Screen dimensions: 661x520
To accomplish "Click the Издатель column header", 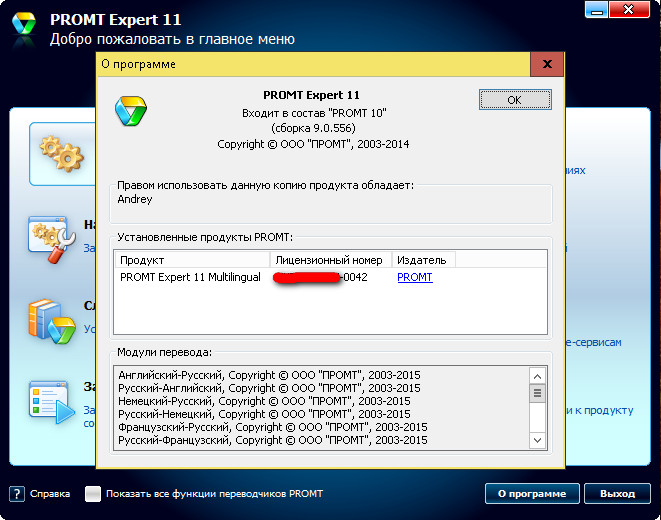I will coord(420,260).
